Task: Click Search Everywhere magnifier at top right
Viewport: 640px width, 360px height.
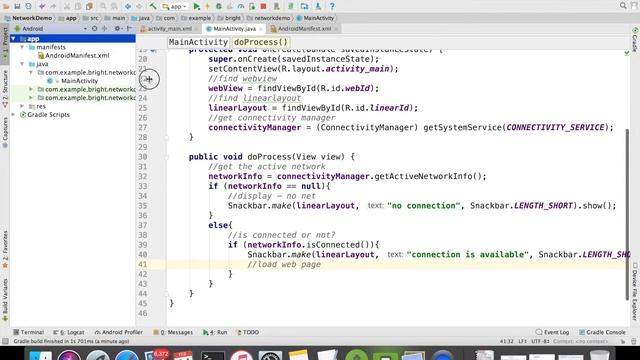Action: coord(623,6)
